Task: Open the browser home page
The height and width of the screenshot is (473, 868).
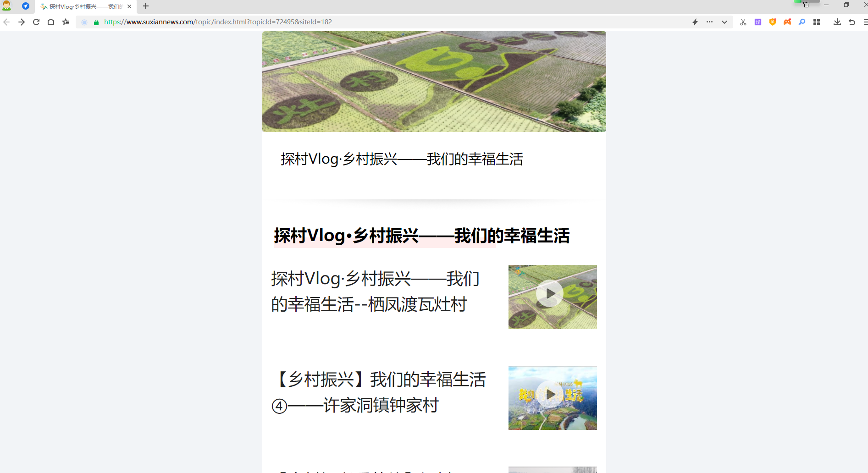Action: 51,22
